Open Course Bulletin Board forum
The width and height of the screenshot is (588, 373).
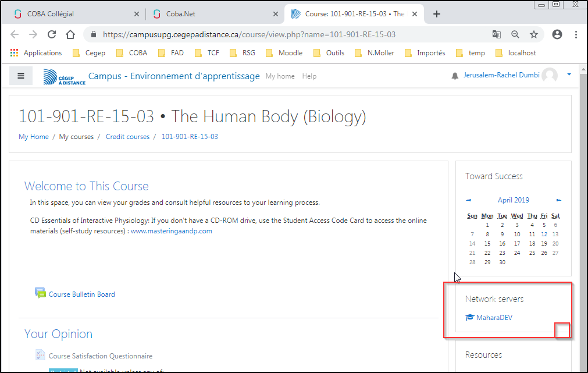click(x=81, y=294)
